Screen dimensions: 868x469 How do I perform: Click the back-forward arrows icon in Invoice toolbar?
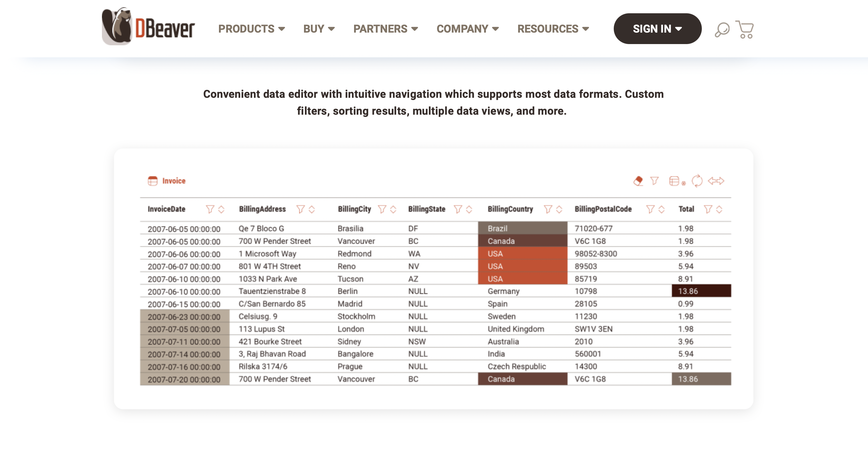(x=716, y=181)
